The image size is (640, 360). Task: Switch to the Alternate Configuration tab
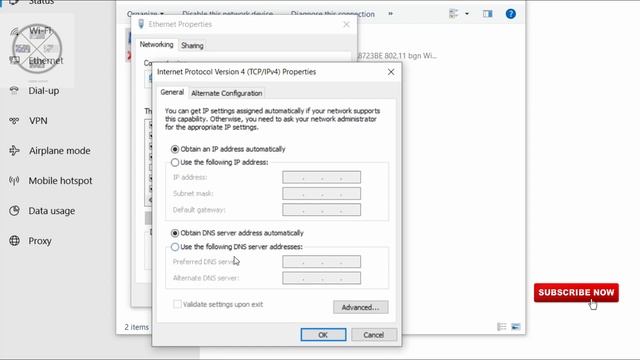coord(227,93)
